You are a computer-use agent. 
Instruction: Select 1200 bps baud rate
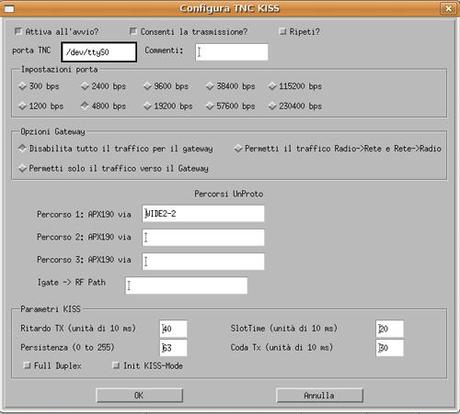[x=23, y=106]
